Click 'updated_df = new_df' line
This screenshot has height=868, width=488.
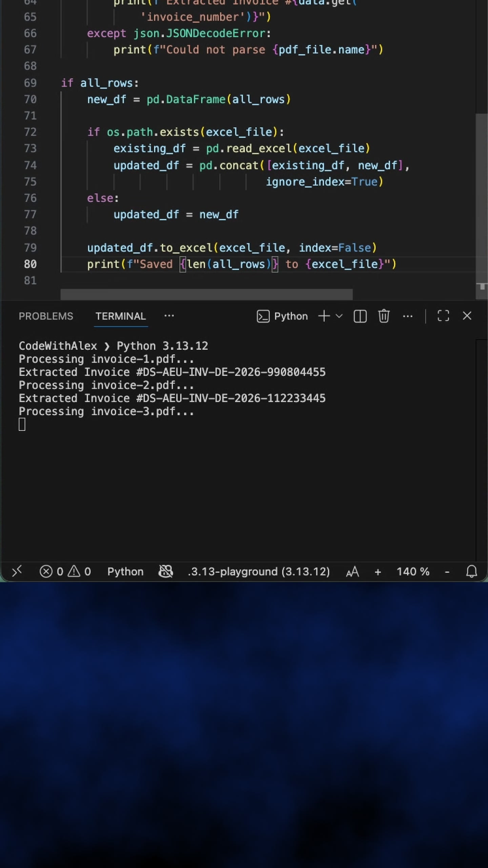coord(176,214)
